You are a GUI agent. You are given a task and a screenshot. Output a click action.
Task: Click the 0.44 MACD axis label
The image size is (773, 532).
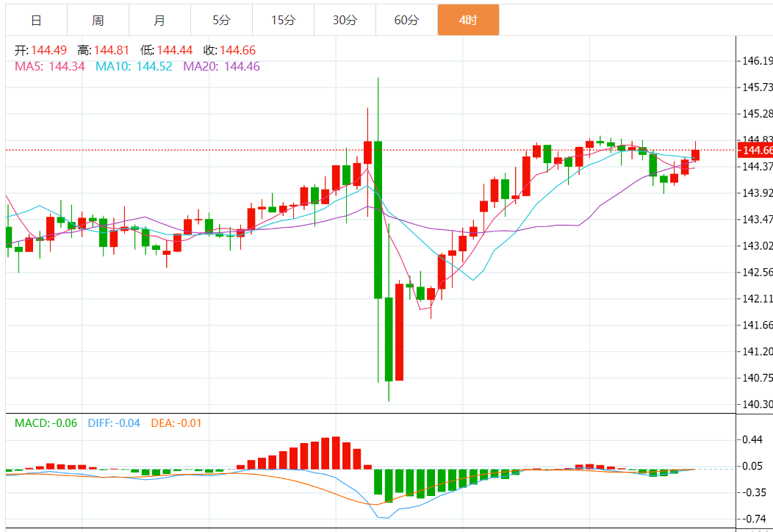pyautogui.click(x=752, y=439)
